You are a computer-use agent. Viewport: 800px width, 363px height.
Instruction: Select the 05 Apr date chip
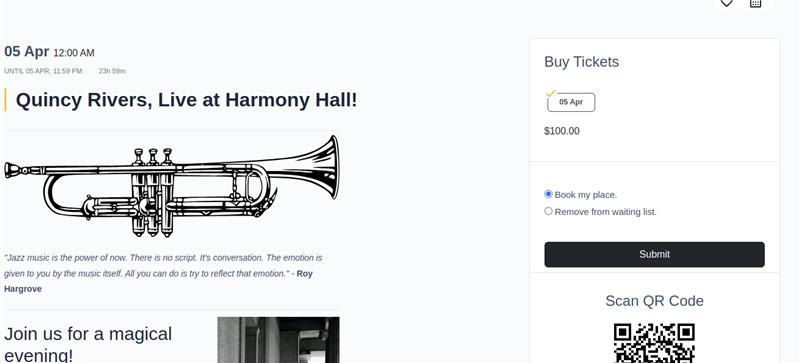click(x=571, y=102)
